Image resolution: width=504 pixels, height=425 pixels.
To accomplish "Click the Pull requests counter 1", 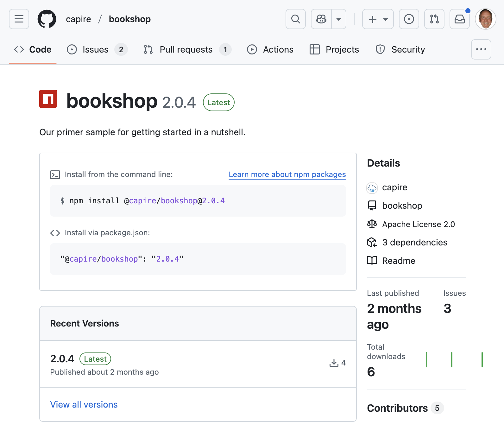I will click(225, 49).
